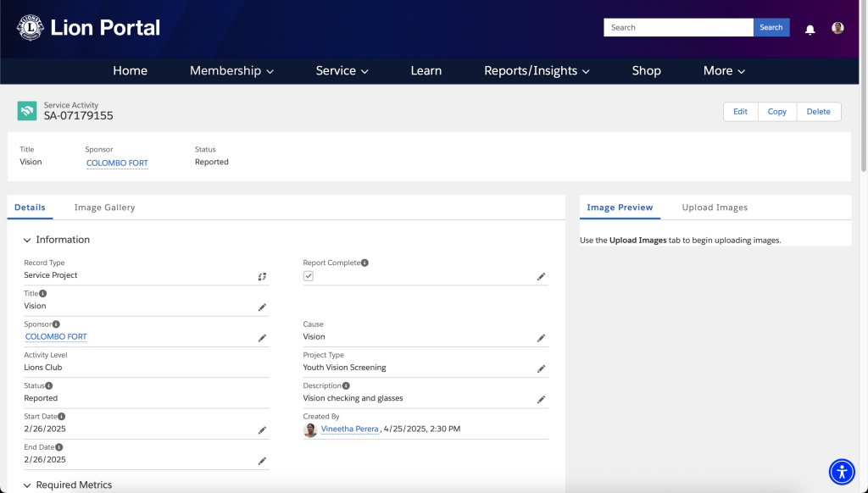Show info tooltip for Description
Viewport: 868px width, 493px height.
coord(346,385)
